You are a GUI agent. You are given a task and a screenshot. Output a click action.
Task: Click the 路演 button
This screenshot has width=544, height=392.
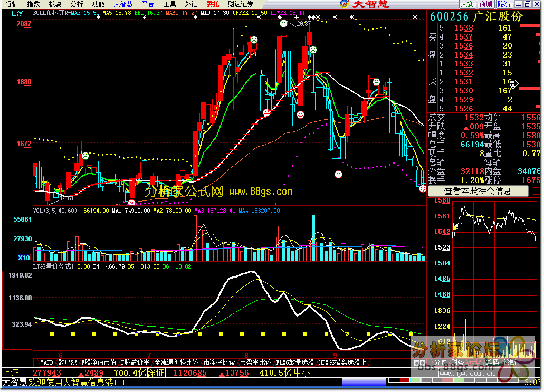pos(504,4)
